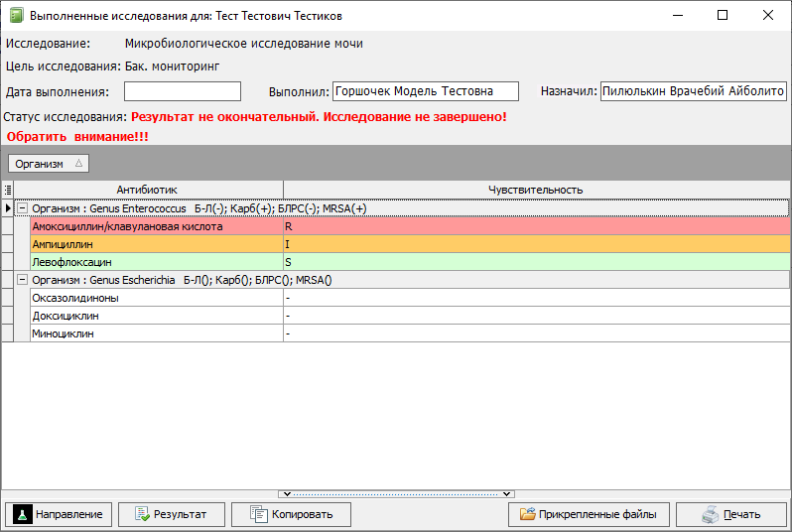Image resolution: width=792 pixels, height=532 pixels.
Task: Click the Выполнил field with Горшочек Модель
Action: tap(425, 91)
